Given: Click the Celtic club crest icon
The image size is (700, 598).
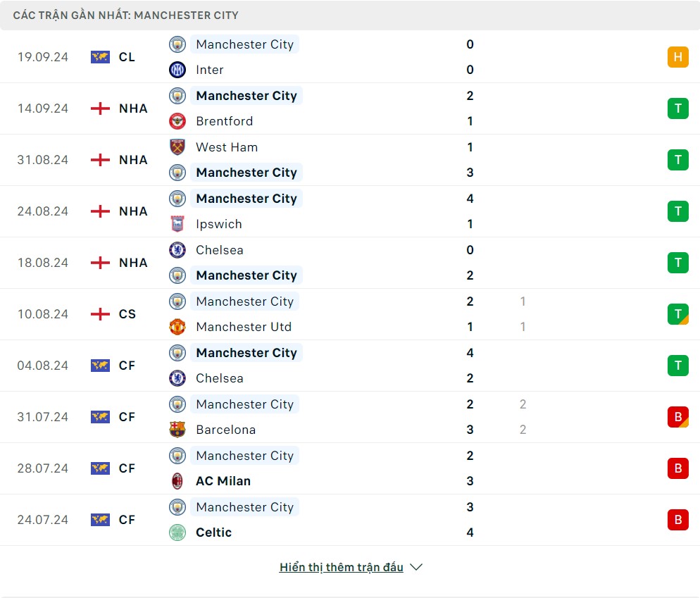Looking at the screenshot, I should tap(177, 532).
